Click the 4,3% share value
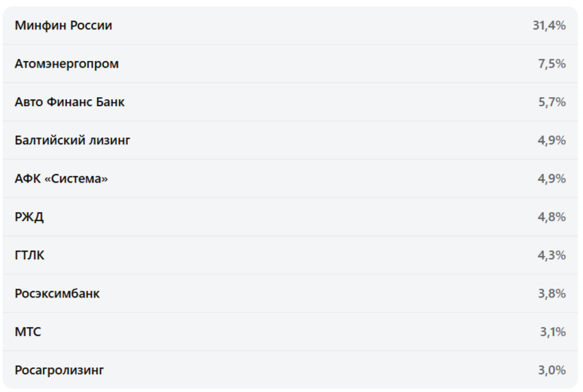Image resolution: width=583 pixels, height=392 pixels. 552,255
